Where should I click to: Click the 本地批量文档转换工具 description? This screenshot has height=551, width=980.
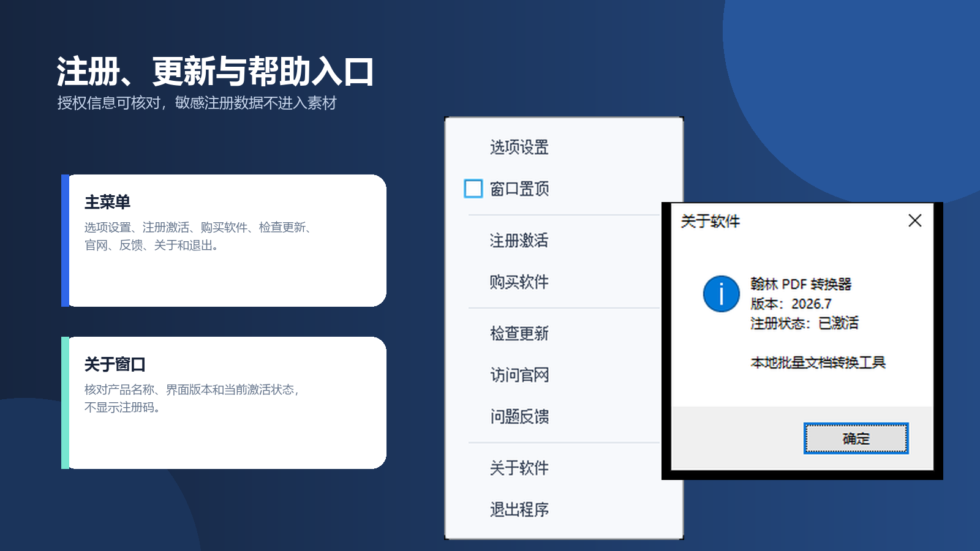click(x=818, y=362)
